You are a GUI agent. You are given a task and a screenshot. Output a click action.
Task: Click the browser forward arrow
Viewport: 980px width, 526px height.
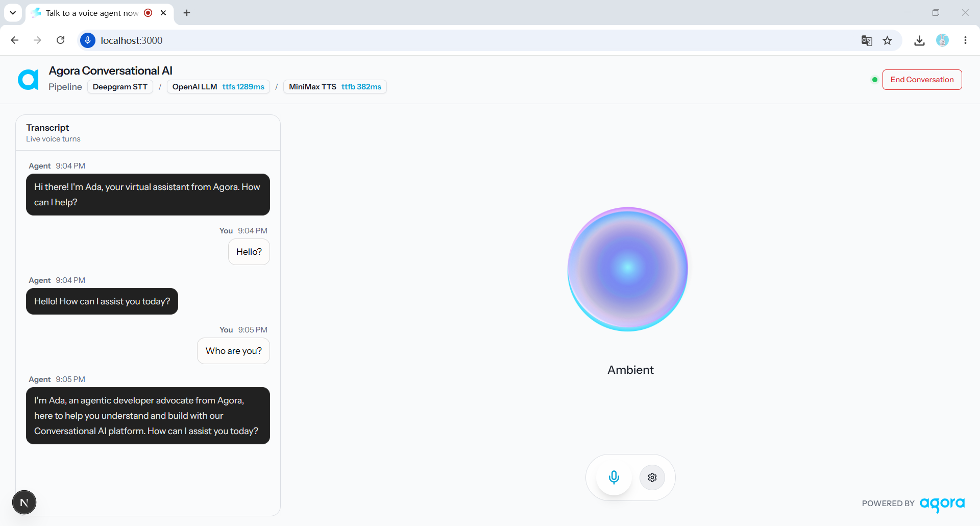[37, 40]
